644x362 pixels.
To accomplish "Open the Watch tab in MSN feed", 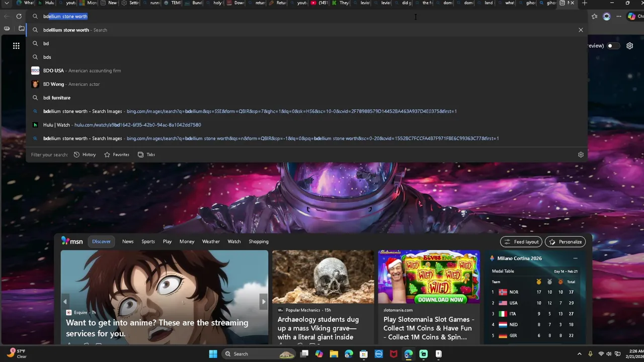I will (x=234, y=241).
